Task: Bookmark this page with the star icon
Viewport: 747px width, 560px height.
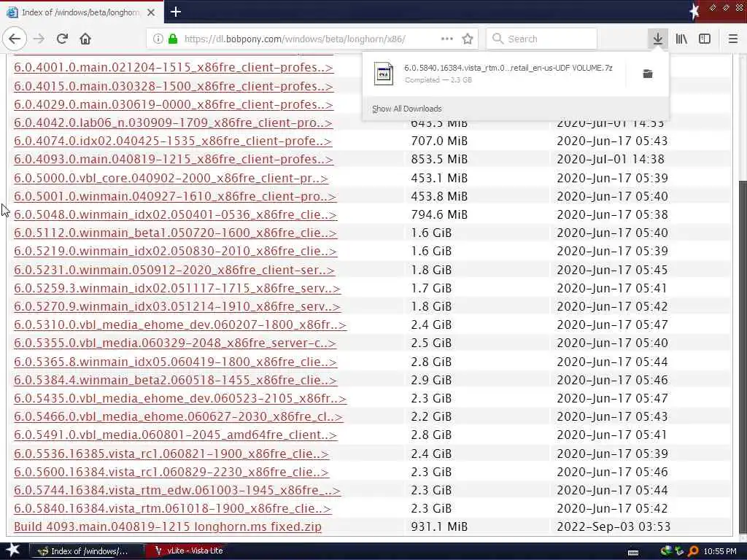Action: point(468,39)
